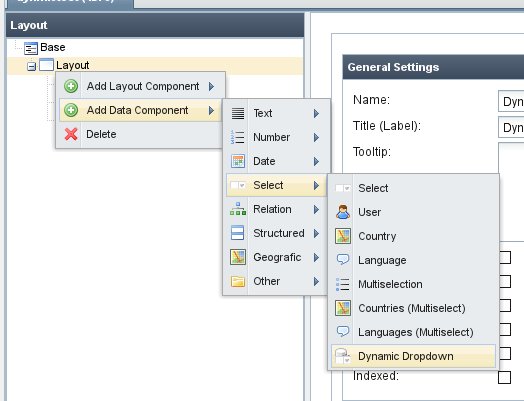Click the Geografic map icon
The image size is (524, 401).
pos(238,257)
